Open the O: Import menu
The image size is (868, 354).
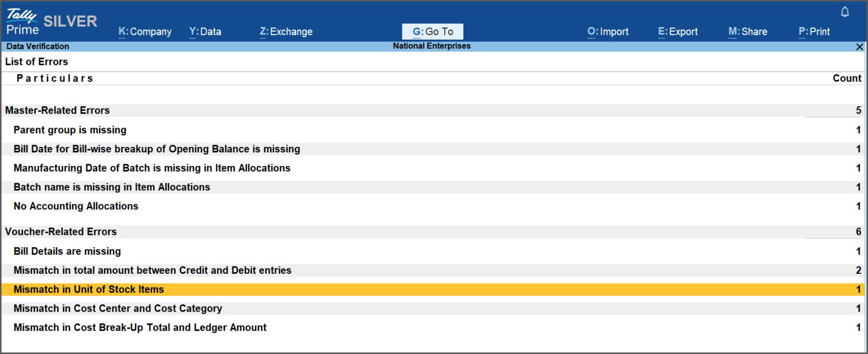point(607,32)
